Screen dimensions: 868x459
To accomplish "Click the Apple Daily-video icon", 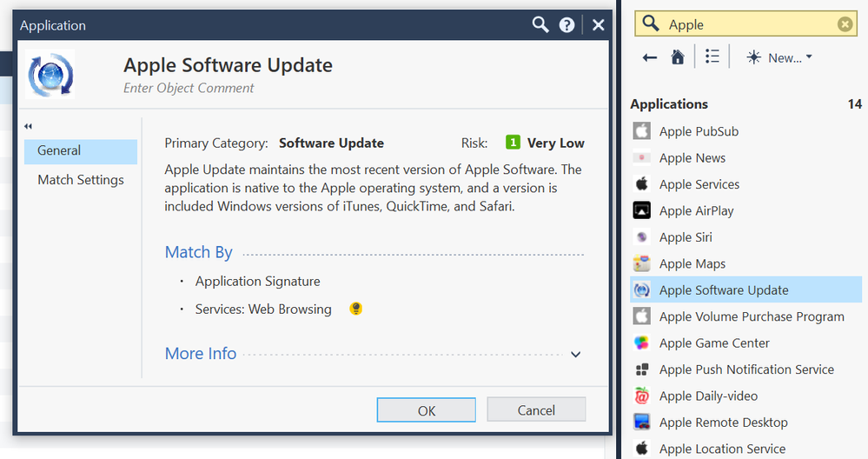I will pos(641,396).
